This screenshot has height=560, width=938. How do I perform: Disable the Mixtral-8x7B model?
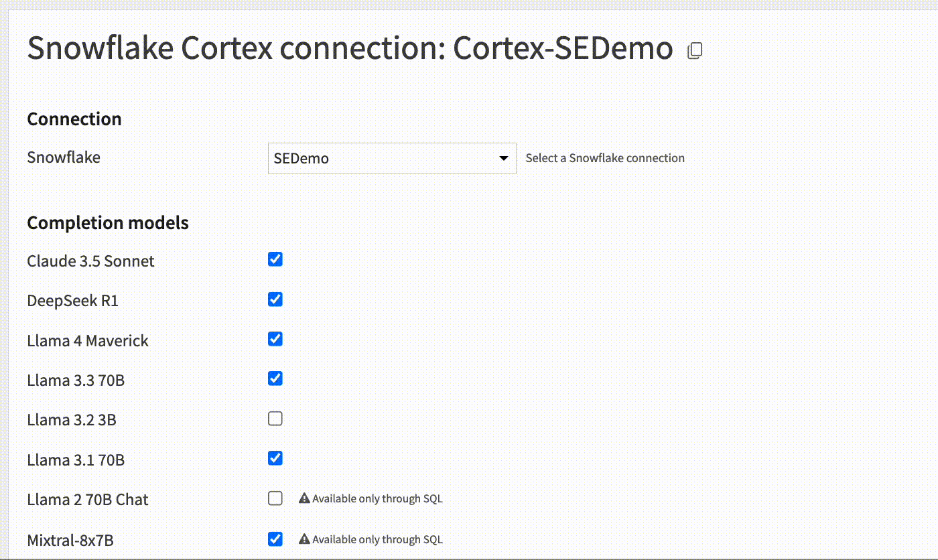point(275,539)
